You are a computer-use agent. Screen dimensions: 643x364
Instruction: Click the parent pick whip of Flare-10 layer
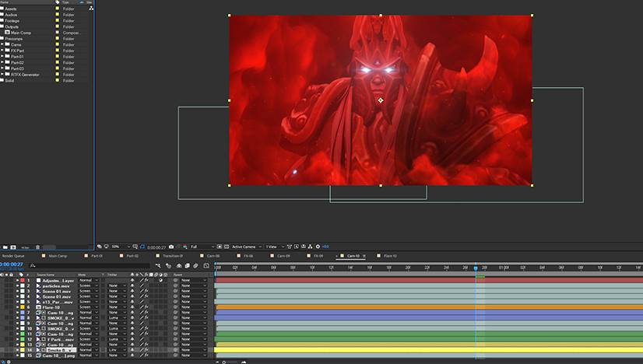(175, 307)
